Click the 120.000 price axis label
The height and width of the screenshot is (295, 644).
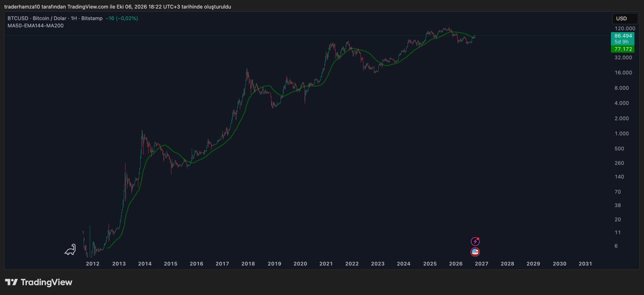[x=625, y=28]
